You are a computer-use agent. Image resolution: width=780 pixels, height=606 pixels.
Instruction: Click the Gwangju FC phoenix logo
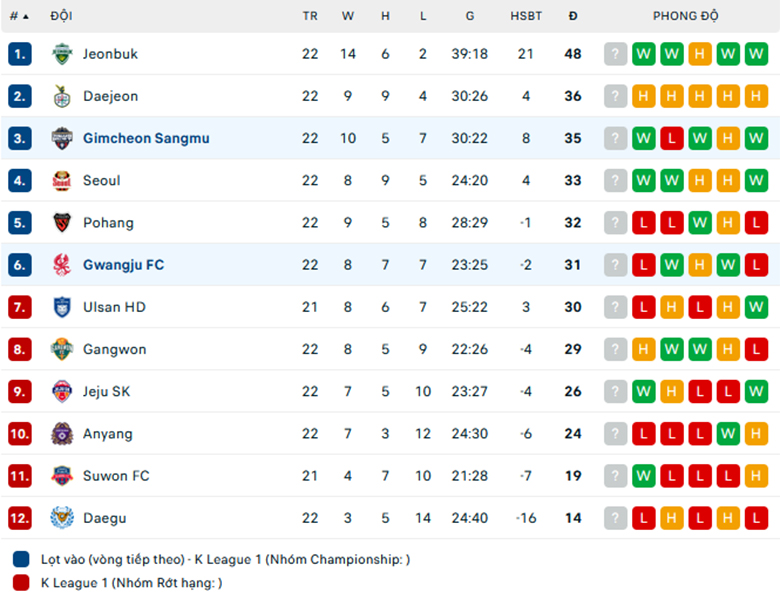[62, 265]
